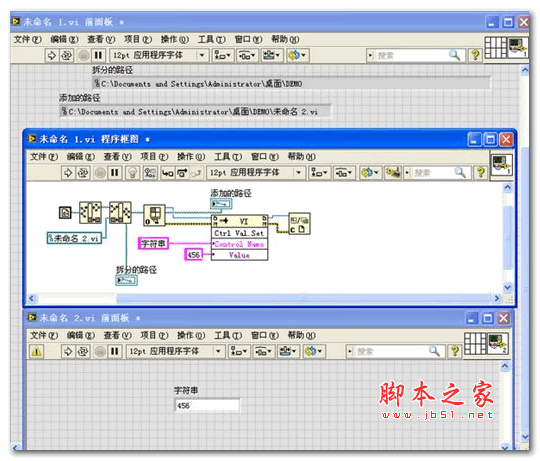Image resolution: width=540 pixels, height=461 pixels.
Task: Click Run arrow in block diagram toolbar
Action: pyautogui.click(x=68, y=172)
